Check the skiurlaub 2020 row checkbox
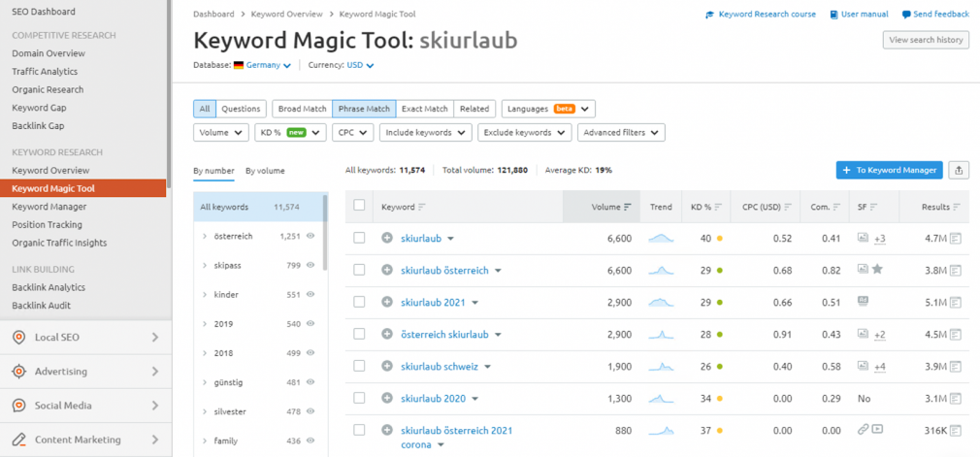The width and height of the screenshot is (980, 457). (359, 398)
